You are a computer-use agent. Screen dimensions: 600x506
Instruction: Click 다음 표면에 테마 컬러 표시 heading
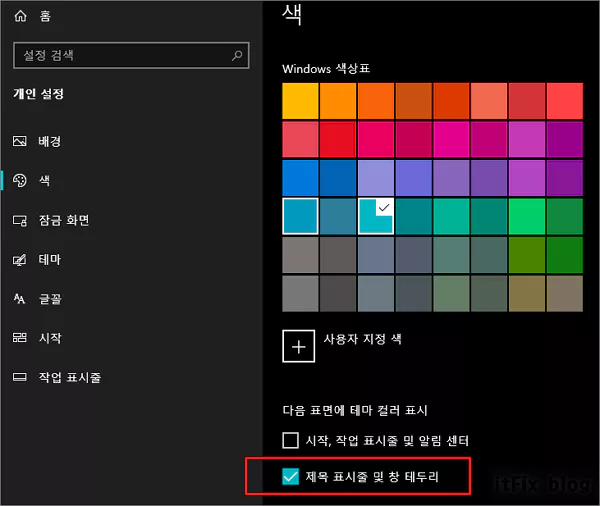[355, 410]
